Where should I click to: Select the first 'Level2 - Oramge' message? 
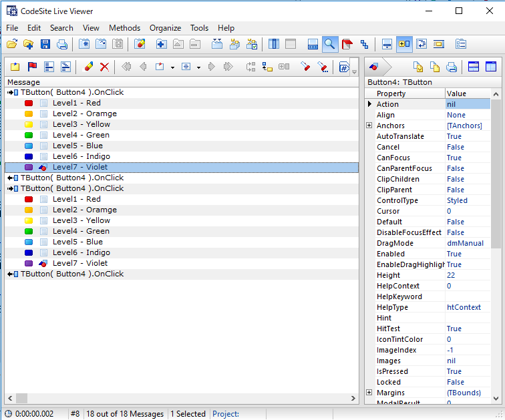click(182, 114)
